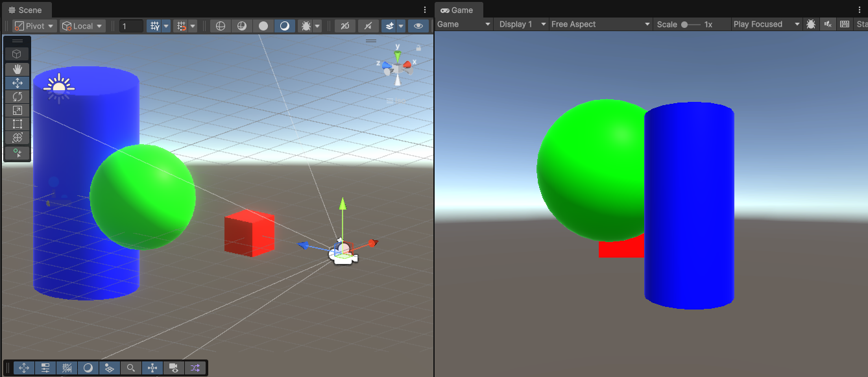Click the Stats button in Game view

(x=862, y=24)
